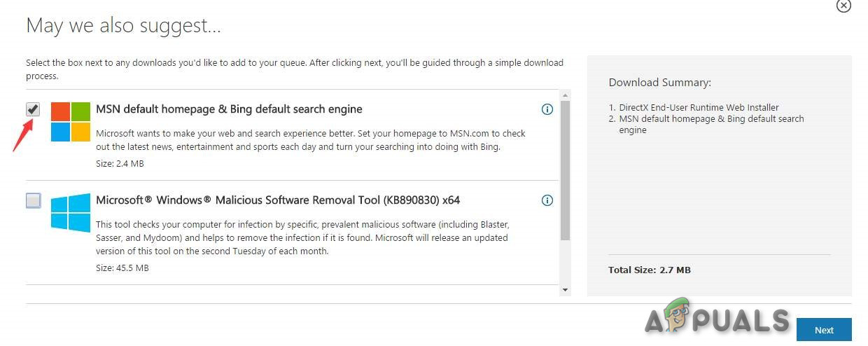This screenshot has width=868, height=346.
Task: Click the info icon for MSN homepage
Action: tap(547, 109)
